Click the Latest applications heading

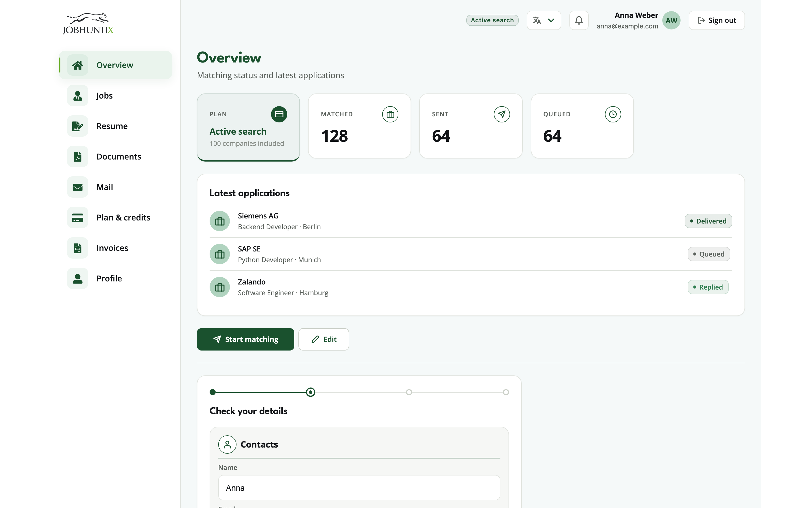pyautogui.click(x=249, y=193)
